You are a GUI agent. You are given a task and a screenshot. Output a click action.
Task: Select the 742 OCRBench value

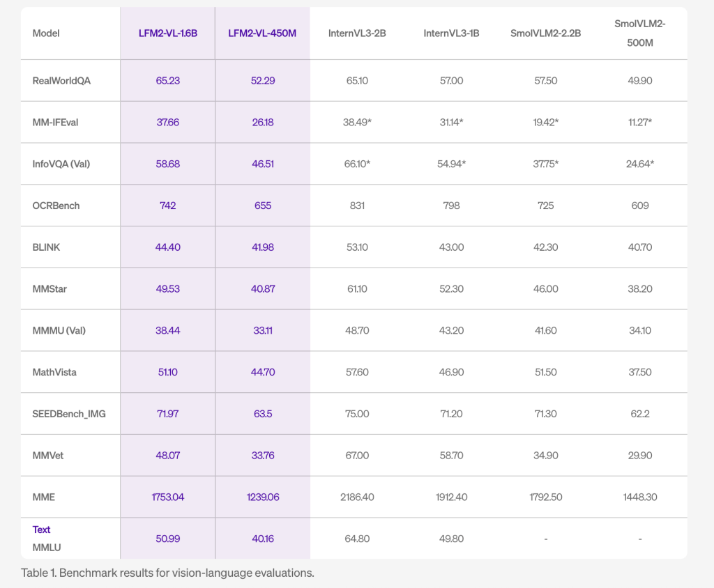167,206
